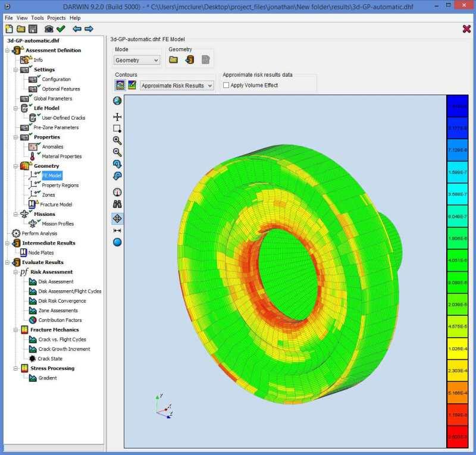Open the Projects menu
The image size is (476, 455).
click(x=57, y=18)
